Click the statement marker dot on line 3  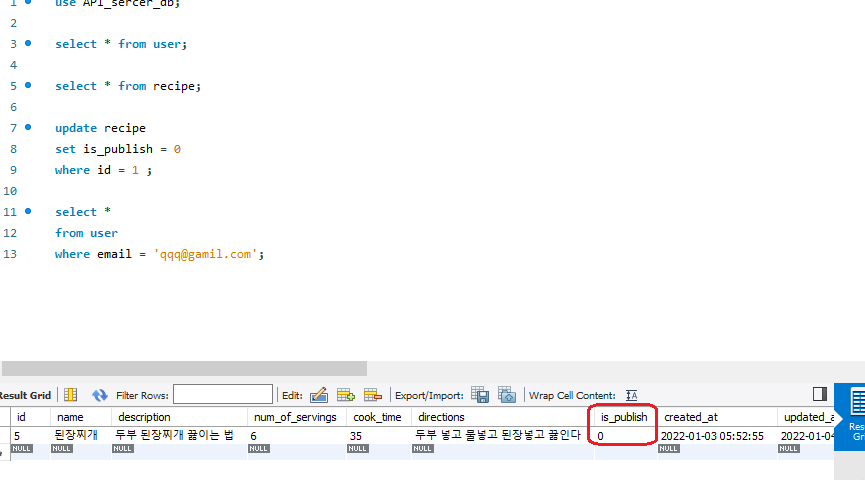tap(28, 43)
